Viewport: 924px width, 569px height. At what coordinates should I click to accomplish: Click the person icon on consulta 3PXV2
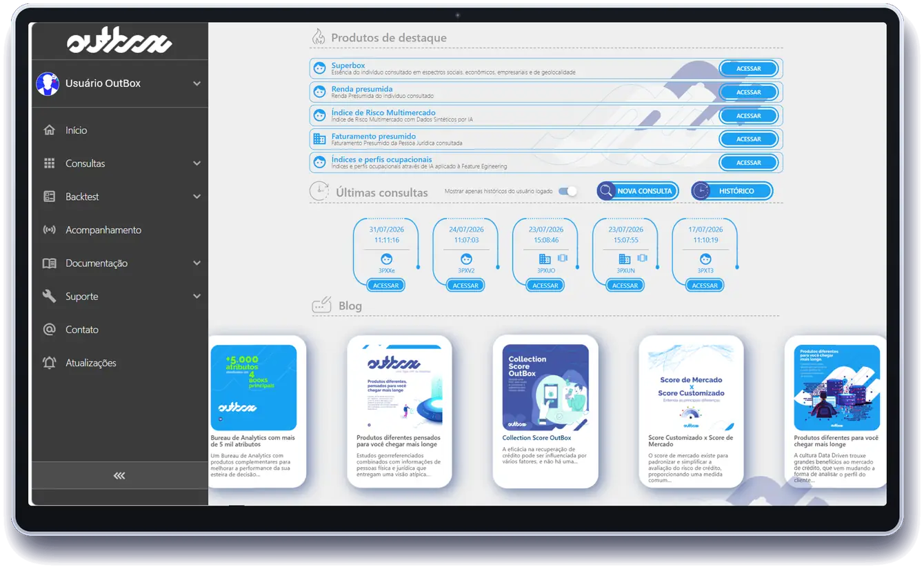466,259
